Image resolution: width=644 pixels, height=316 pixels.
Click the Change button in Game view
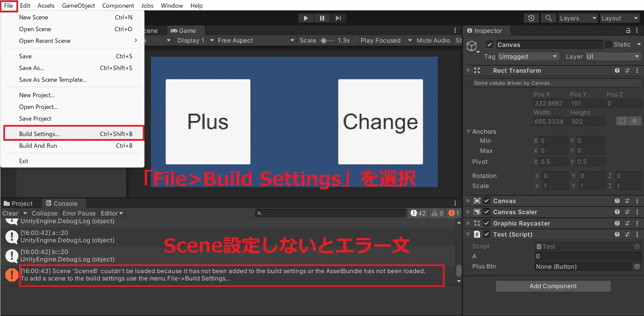380,122
